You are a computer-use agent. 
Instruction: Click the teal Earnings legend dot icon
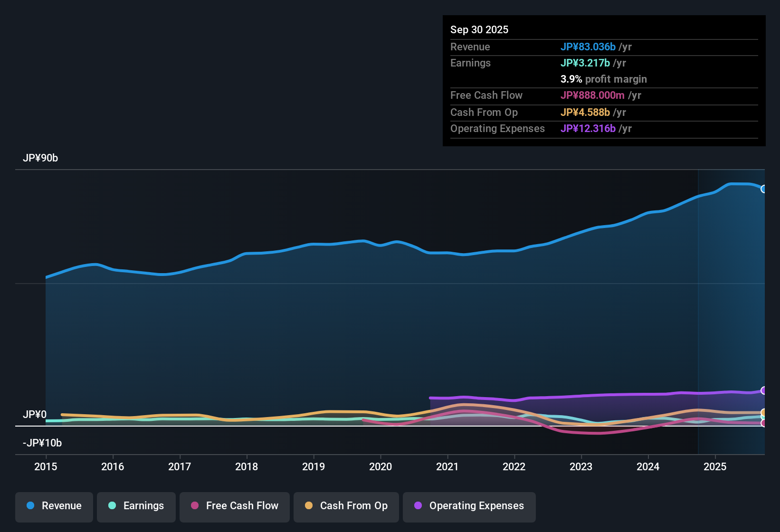coord(113,506)
